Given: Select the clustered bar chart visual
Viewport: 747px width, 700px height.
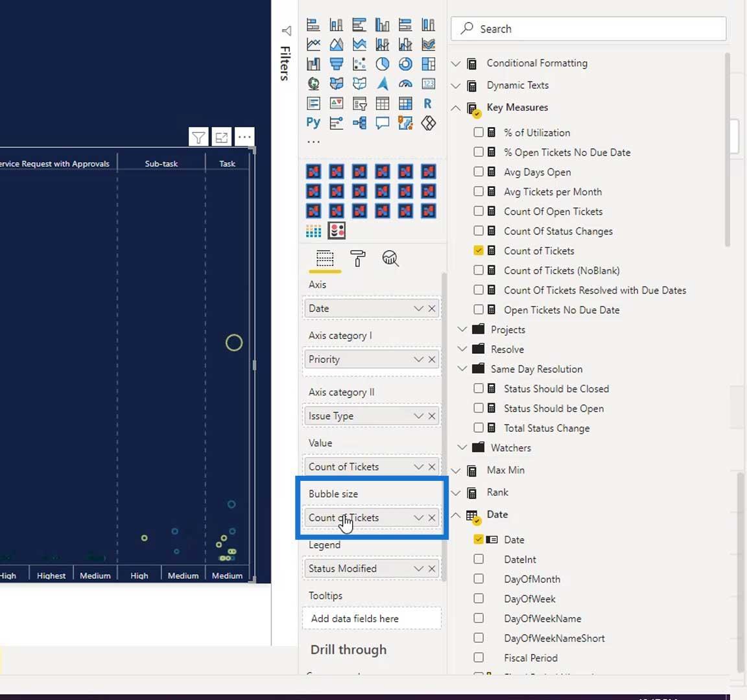Looking at the screenshot, I should [359, 25].
